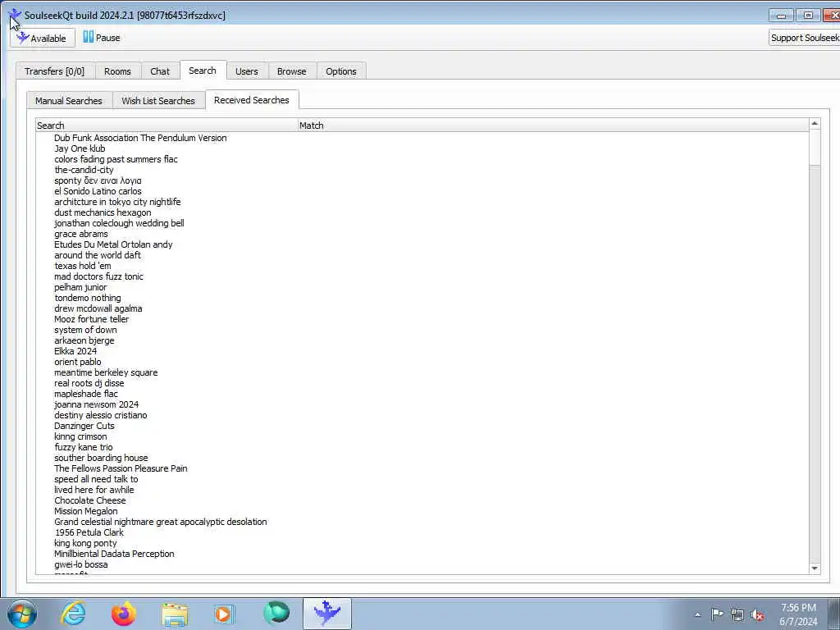
Task: Click the Available status button
Action: (43, 38)
